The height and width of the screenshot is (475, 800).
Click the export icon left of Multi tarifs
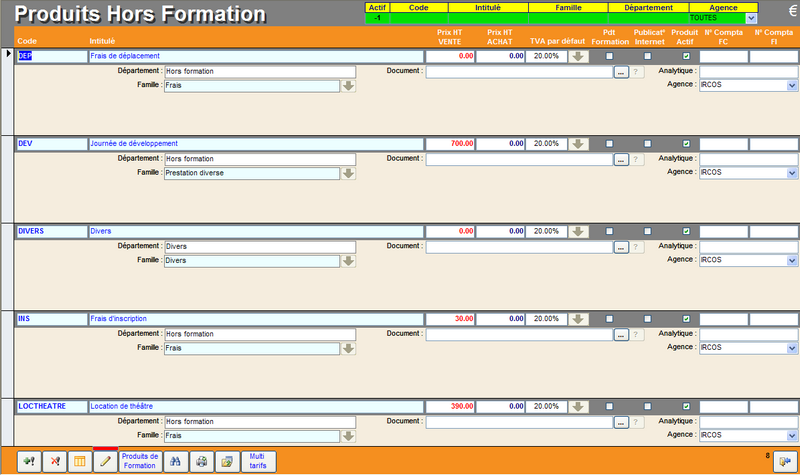click(226, 461)
